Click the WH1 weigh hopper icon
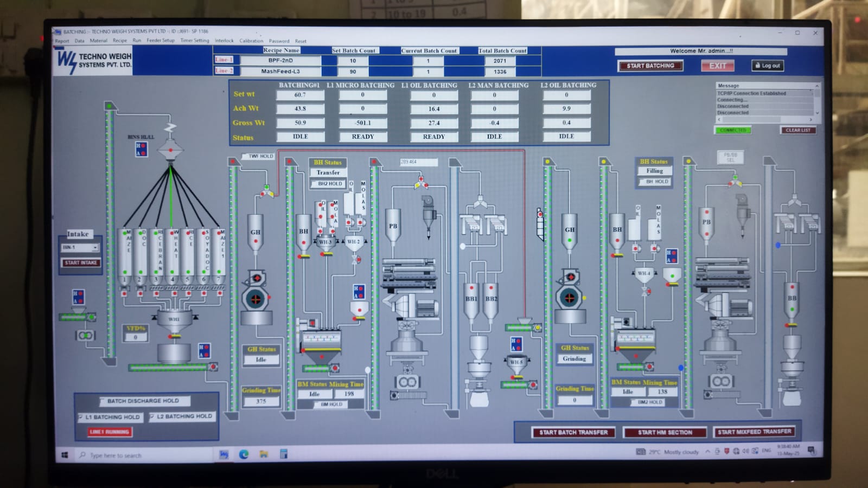Screen dimensions: 868x488 174,319
